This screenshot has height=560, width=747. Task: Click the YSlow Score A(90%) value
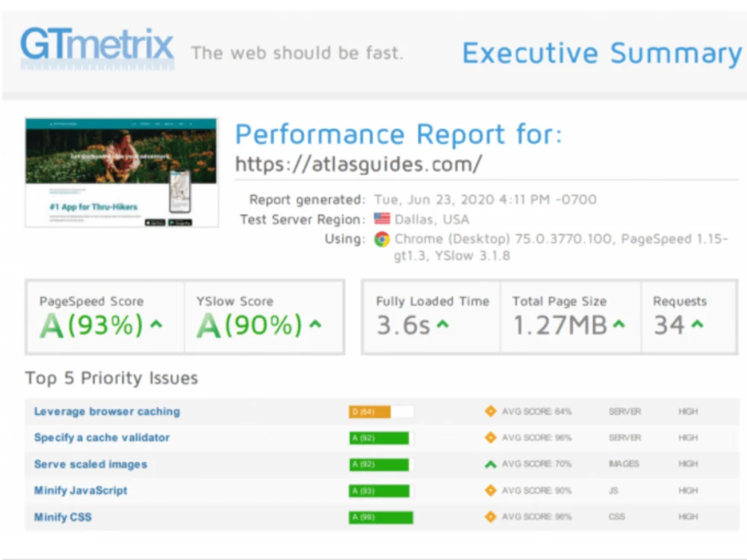coord(249,326)
